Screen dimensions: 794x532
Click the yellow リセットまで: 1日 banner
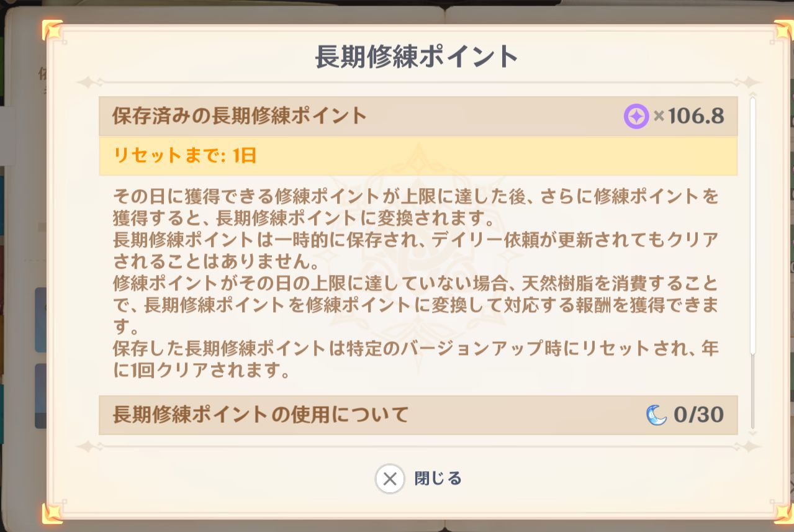tap(418, 156)
